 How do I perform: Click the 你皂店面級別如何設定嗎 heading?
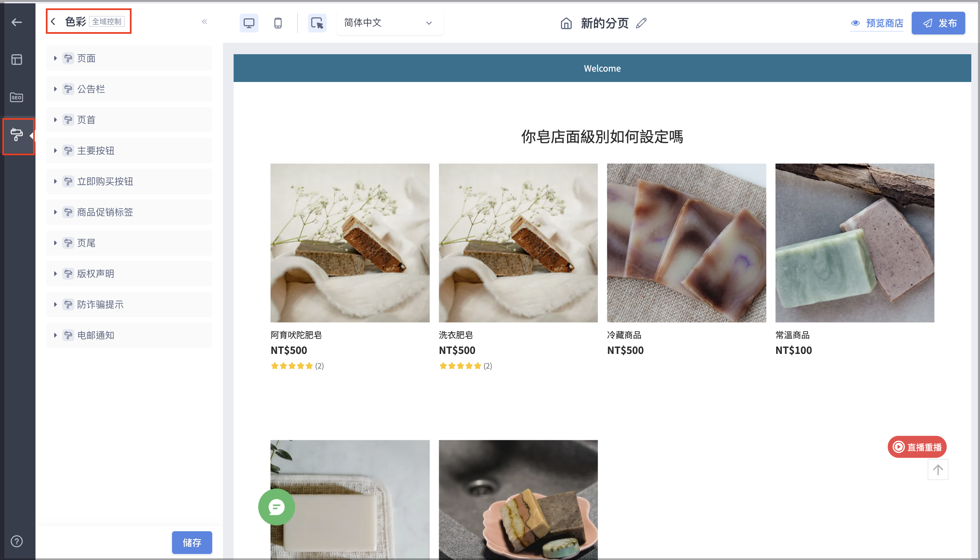602,136
